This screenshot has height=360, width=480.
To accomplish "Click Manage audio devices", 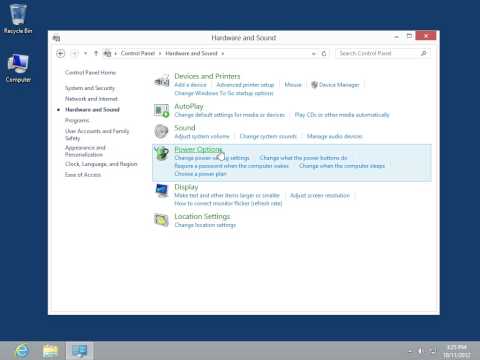I will pos(334,136).
